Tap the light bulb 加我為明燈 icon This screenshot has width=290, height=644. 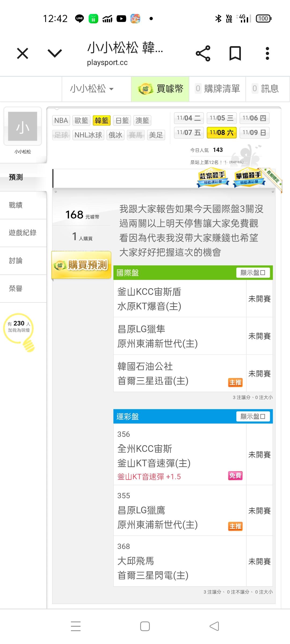coord(19,331)
